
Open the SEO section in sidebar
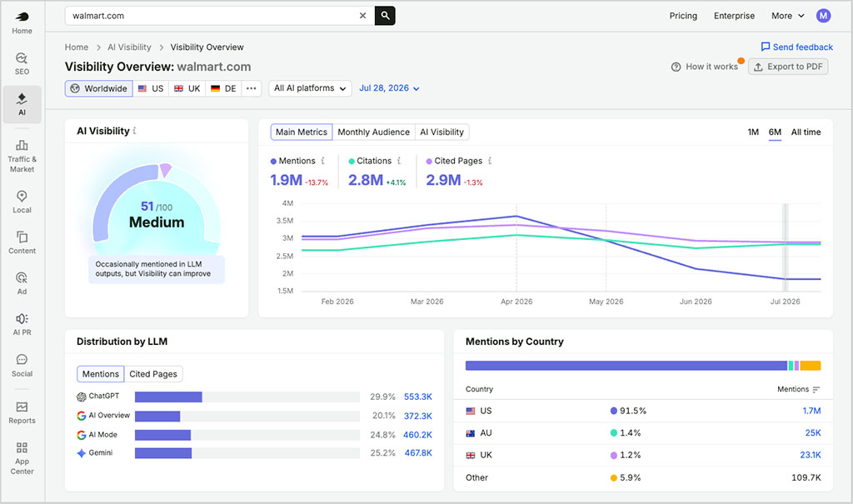point(22,63)
